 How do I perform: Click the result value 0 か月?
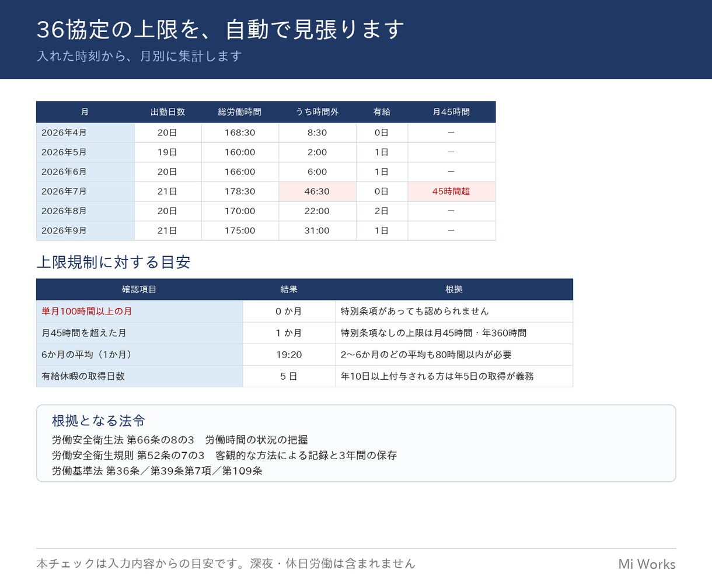coord(289,311)
